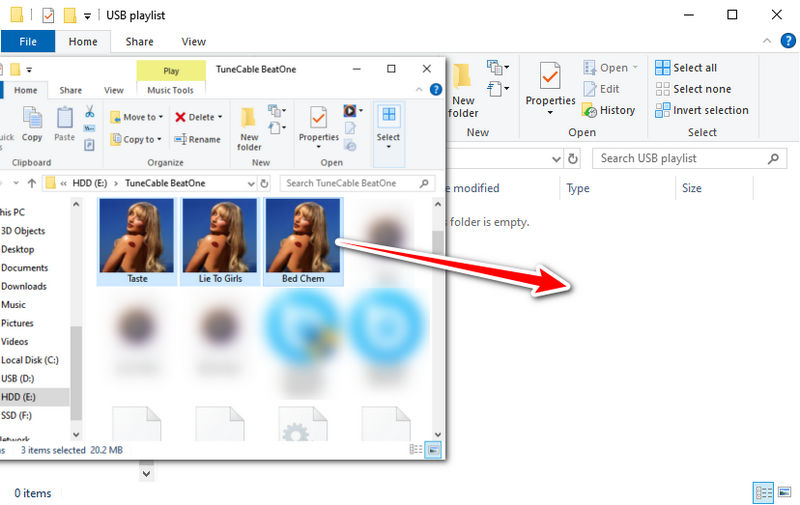Click the Select all icon
Image resolution: width=800 pixels, height=505 pixels.
(662, 68)
